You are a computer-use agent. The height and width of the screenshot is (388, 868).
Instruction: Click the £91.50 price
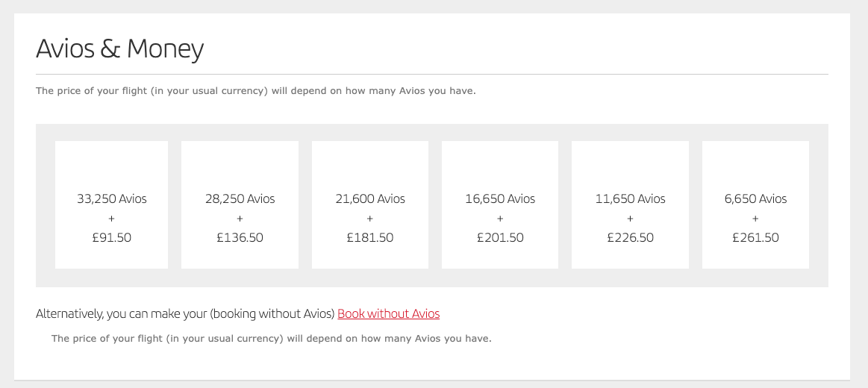point(112,238)
